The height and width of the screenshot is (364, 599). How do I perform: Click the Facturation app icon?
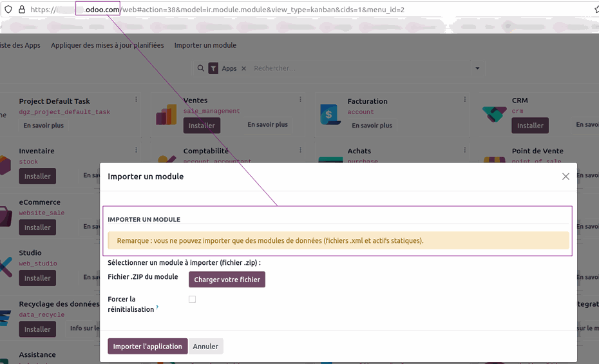coord(330,115)
